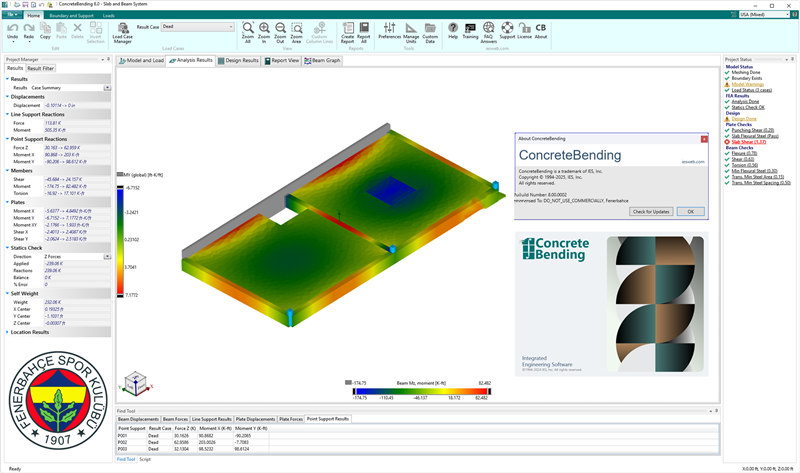Click the Create Report icon
The width and height of the screenshot is (800, 473).
point(348,28)
